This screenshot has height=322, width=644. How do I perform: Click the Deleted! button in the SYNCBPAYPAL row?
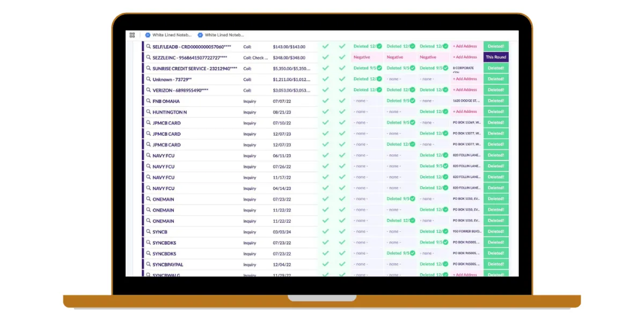tap(496, 265)
